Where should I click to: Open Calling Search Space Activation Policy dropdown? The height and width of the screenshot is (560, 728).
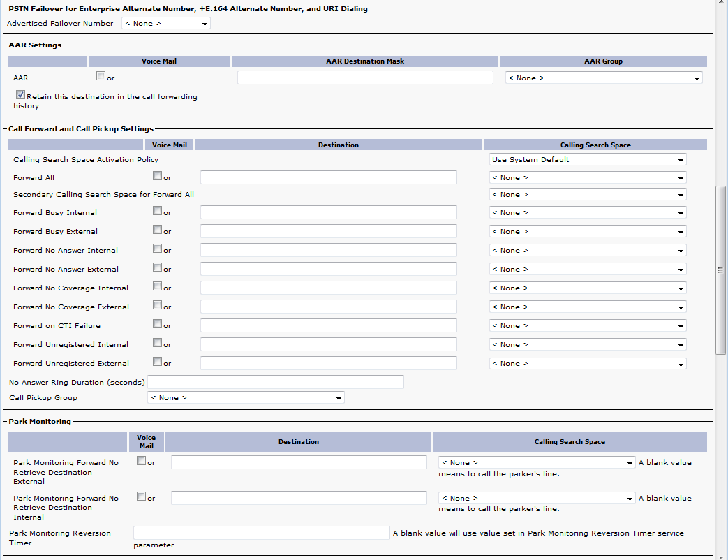tap(588, 160)
